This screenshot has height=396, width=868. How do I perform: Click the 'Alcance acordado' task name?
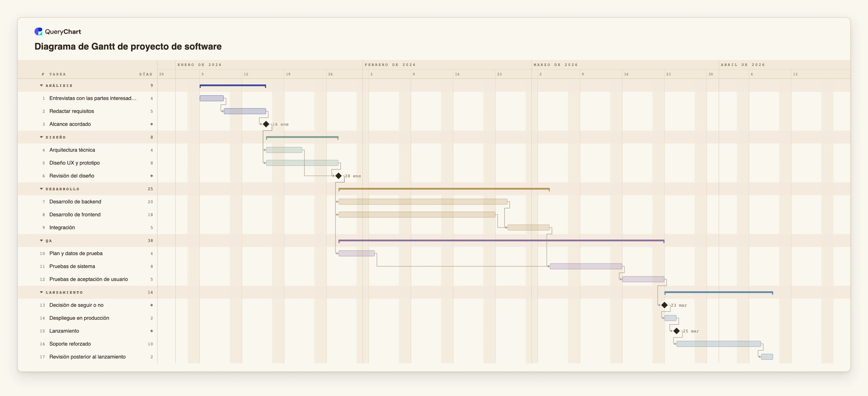coord(70,124)
